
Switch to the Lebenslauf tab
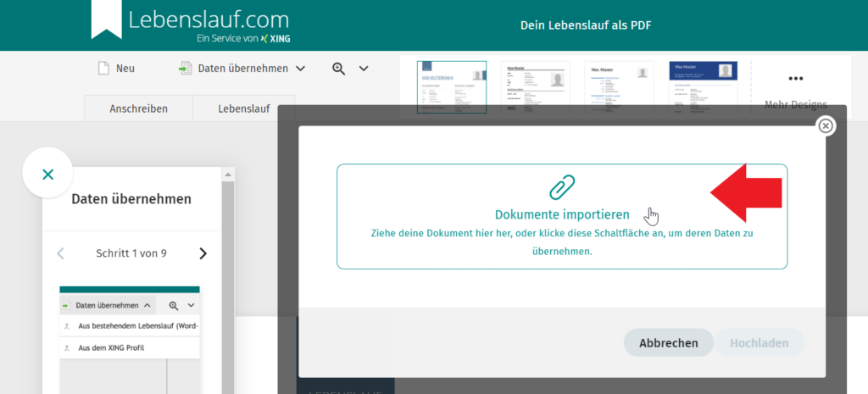point(243,108)
